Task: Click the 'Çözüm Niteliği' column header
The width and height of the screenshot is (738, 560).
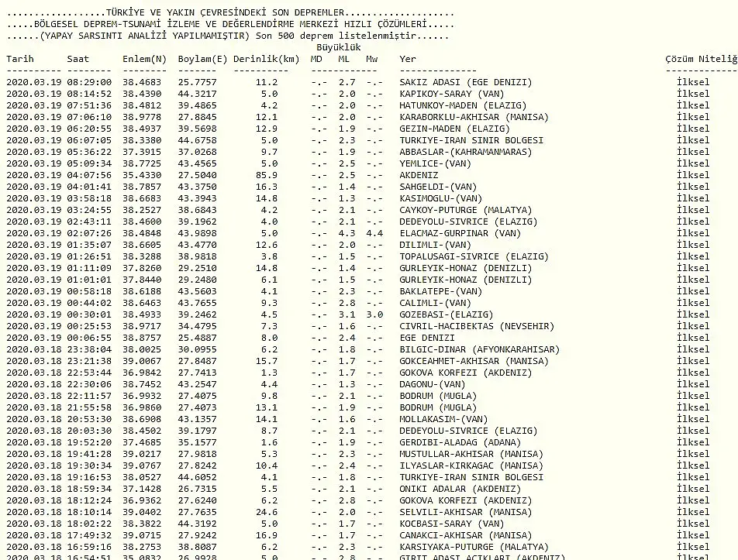Action: tap(701, 59)
